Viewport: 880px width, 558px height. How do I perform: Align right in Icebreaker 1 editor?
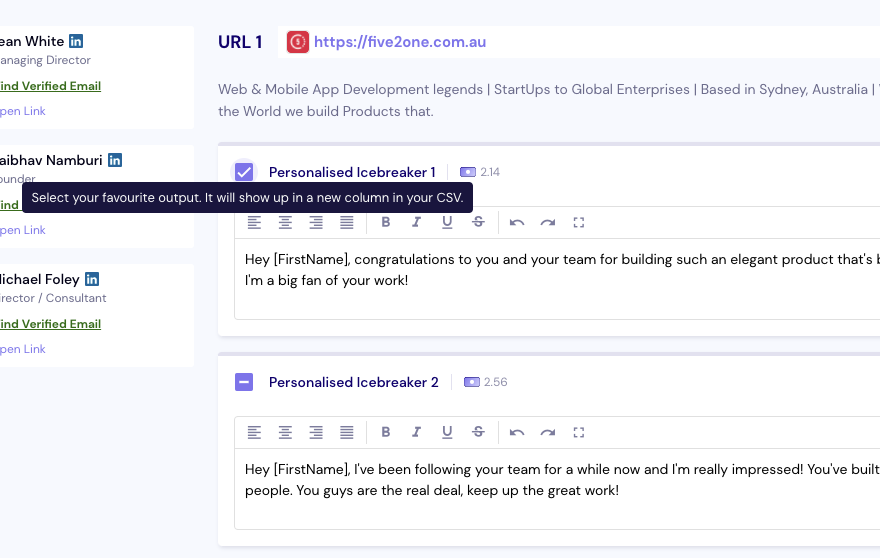point(316,222)
